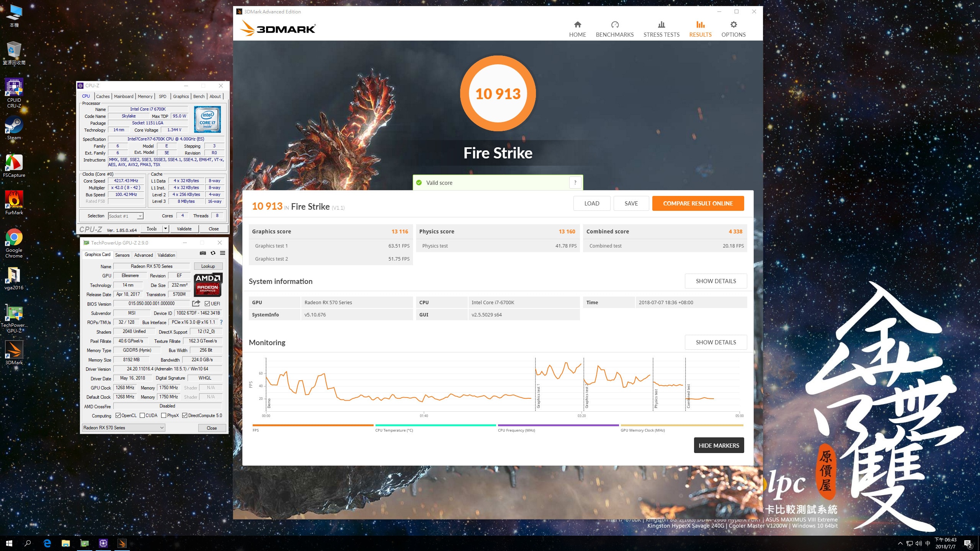This screenshot has width=980, height=551.
Task: Click the valid score help question mark
Action: coord(575,183)
